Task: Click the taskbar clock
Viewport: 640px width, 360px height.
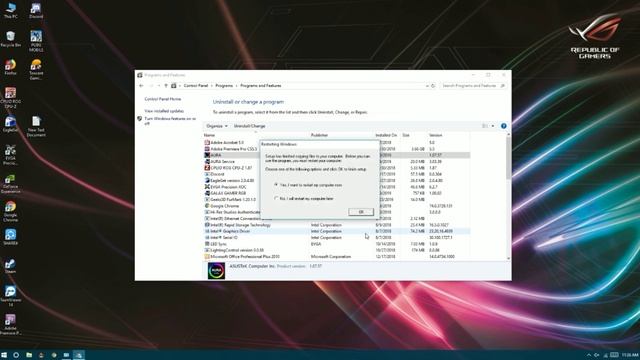Action: tap(630, 355)
